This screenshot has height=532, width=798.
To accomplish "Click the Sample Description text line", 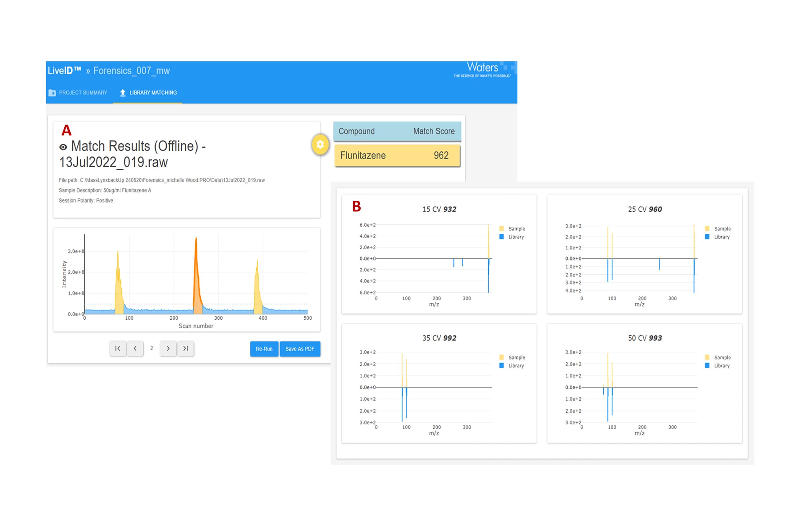I will coord(105,190).
